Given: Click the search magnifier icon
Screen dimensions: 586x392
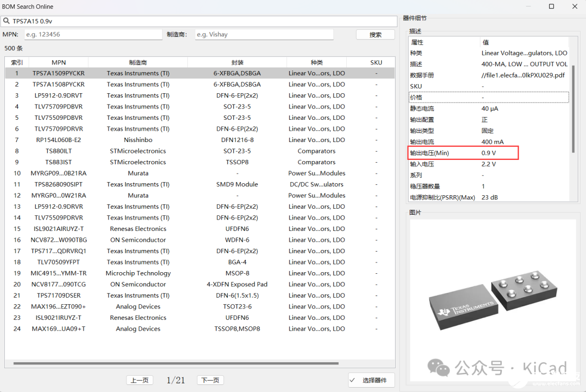Looking at the screenshot, I should coord(7,21).
